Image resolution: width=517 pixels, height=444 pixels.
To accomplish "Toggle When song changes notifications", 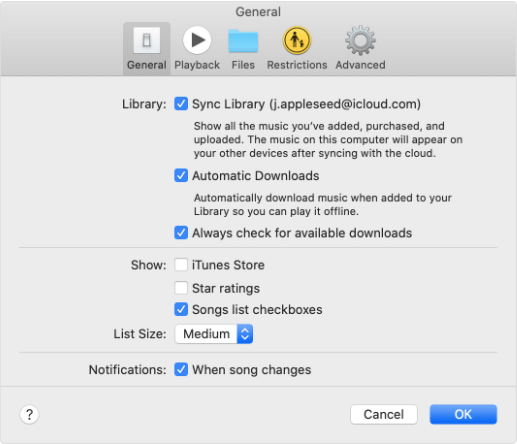I will point(181,369).
